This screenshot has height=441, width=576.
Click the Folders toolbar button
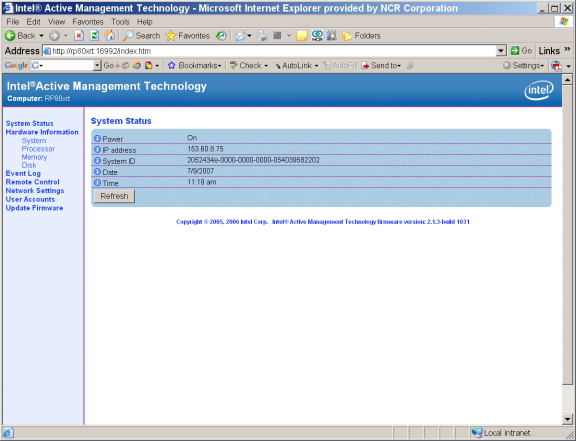click(x=361, y=36)
